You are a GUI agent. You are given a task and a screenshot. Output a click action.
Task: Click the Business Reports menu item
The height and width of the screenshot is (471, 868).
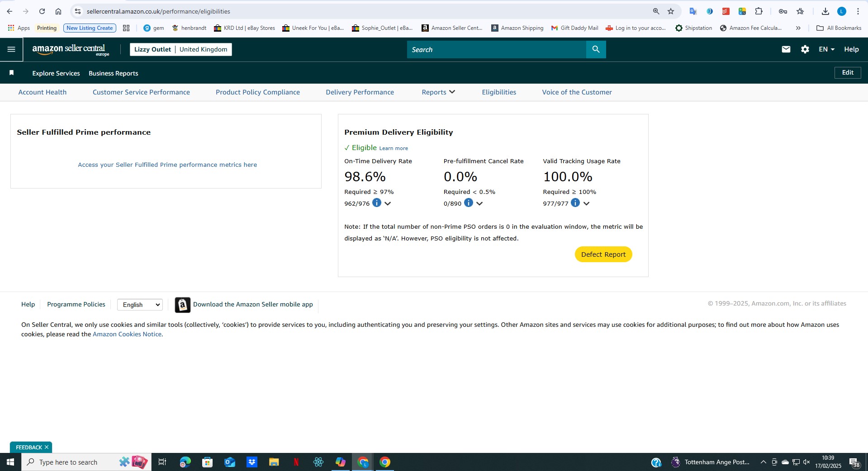tap(114, 73)
